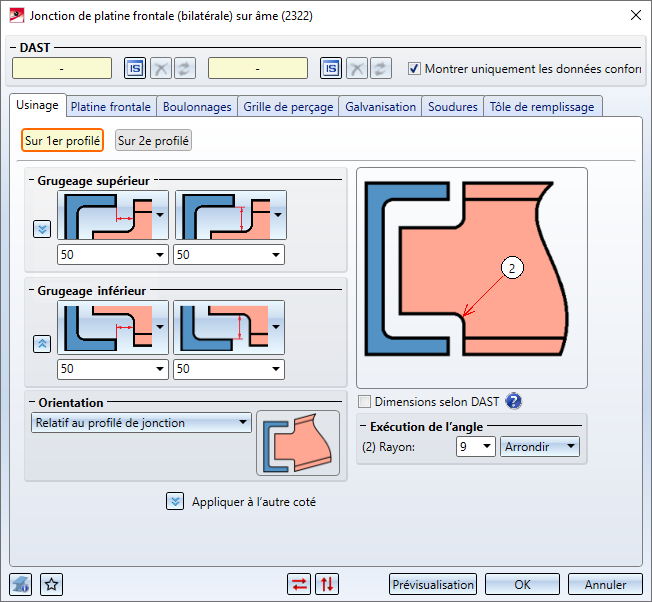Open the DAST dimensions help icon
The width and height of the screenshot is (652, 602).
pyautogui.click(x=514, y=402)
